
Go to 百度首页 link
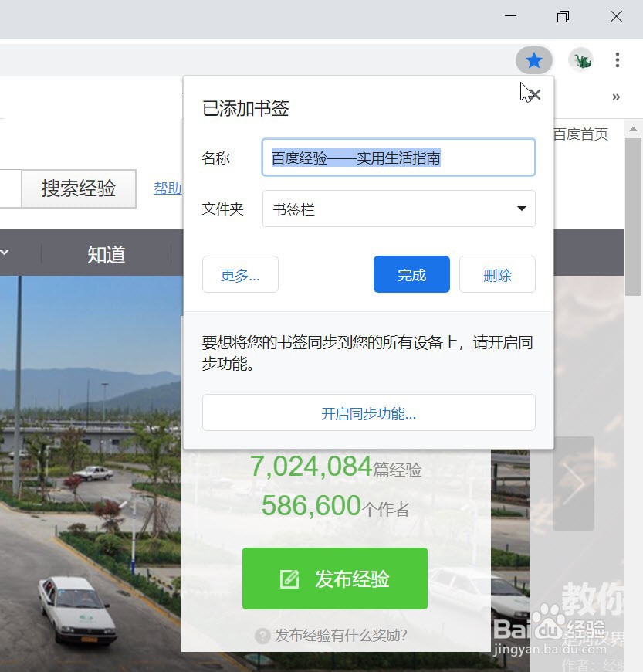(x=580, y=134)
